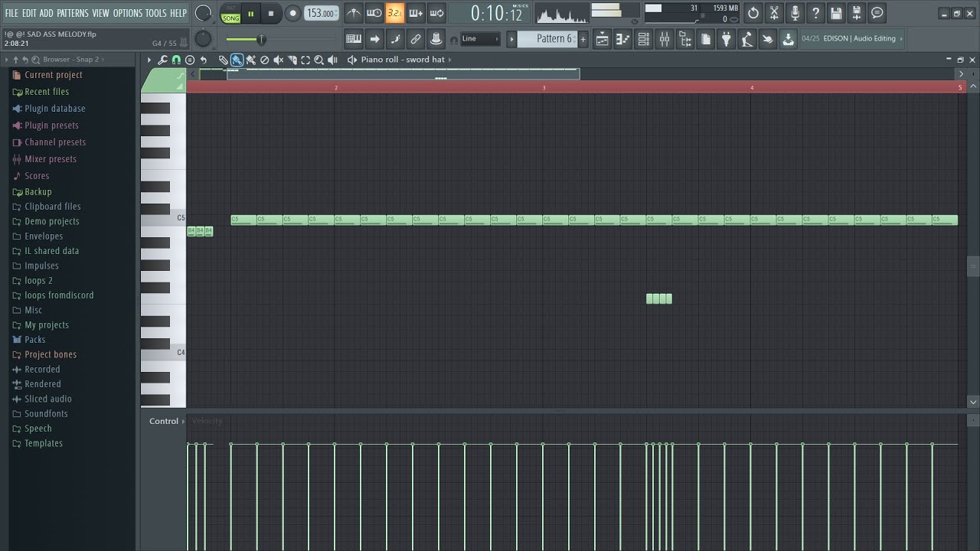Open the plugin picker plug icon
Image resolution: width=980 pixels, height=551 pixels.
727,39
